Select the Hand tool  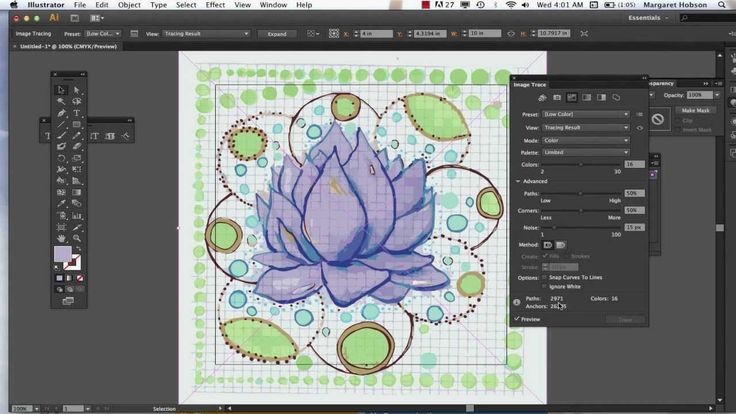[x=61, y=238]
